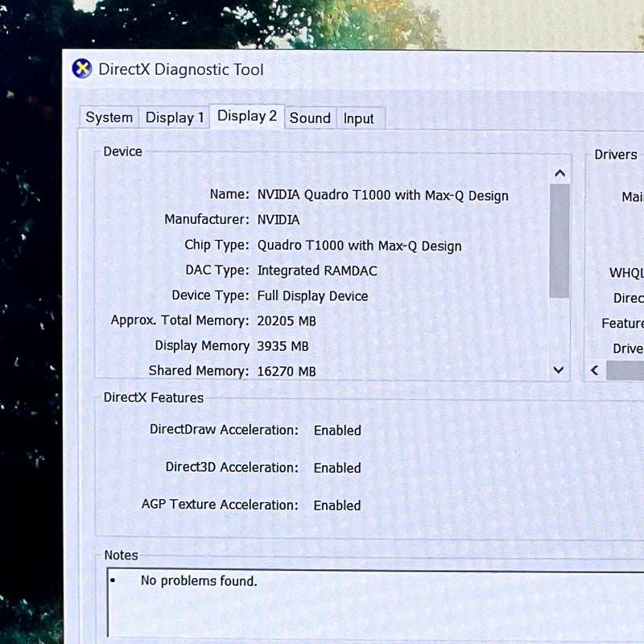This screenshot has width=644, height=644.
Task: Click the AGP Texture Acceleration: label
Action: coord(220,505)
